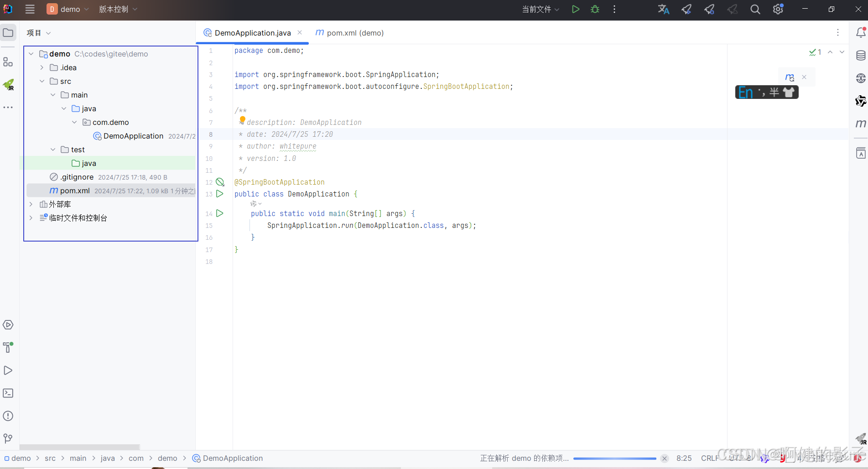Go to next highlighted problem arrow
Viewport: 868px width, 469px height.
[x=842, y=52]
